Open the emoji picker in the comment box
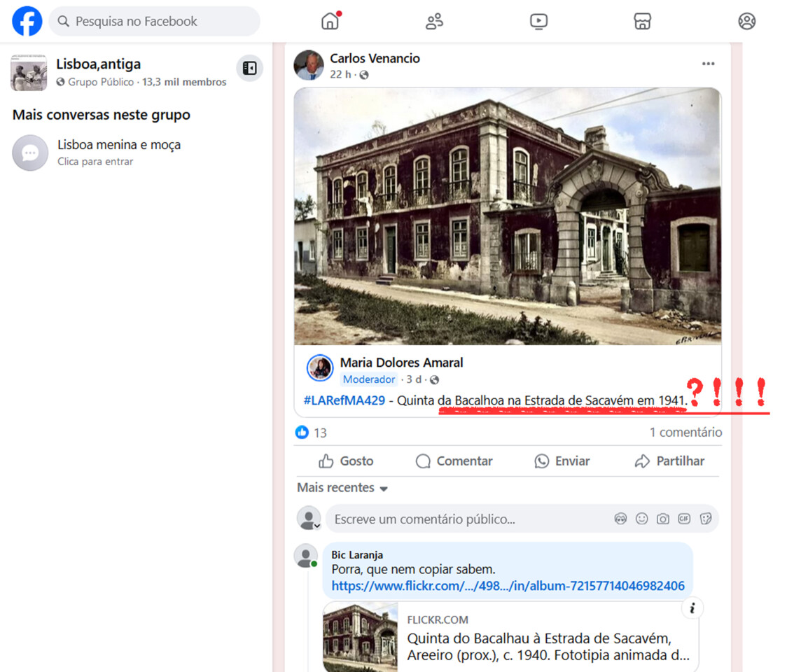794x672 pixels. pyautogui.click(x=641, y=519)
